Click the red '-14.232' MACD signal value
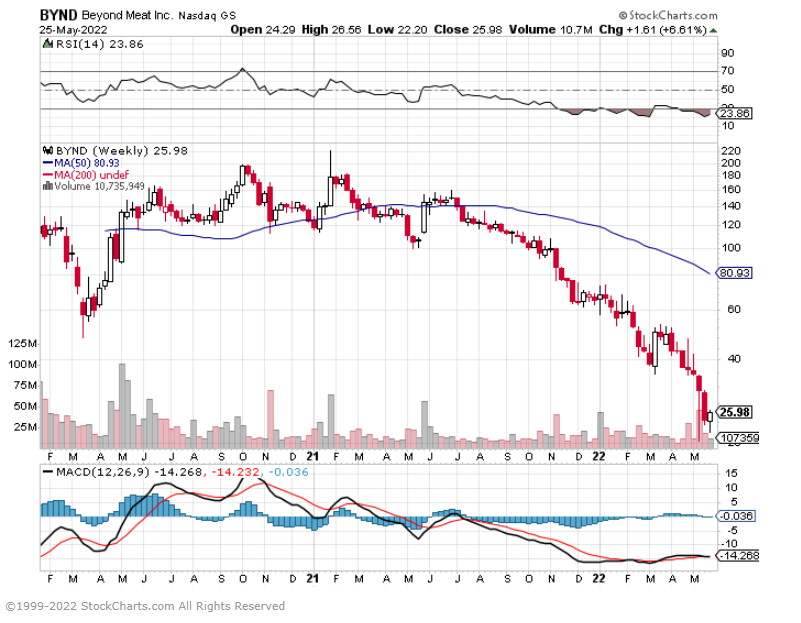Viewport: 801px width, 623px height. pos(234,472)
